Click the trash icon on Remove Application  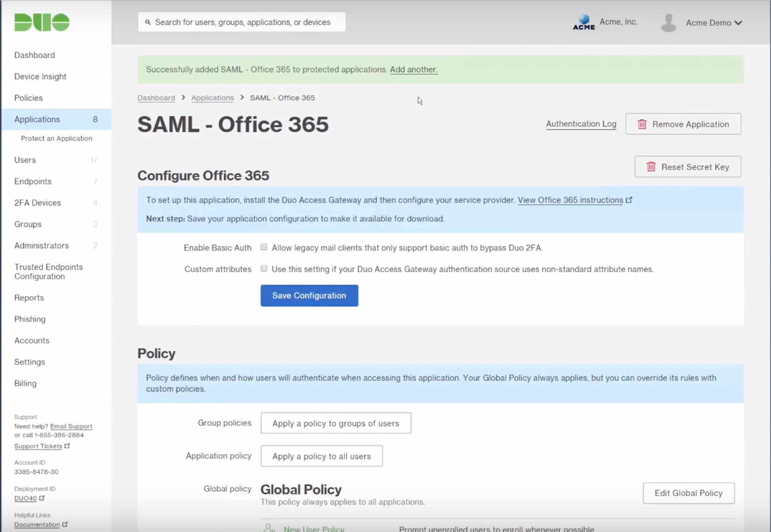[642, 124]
